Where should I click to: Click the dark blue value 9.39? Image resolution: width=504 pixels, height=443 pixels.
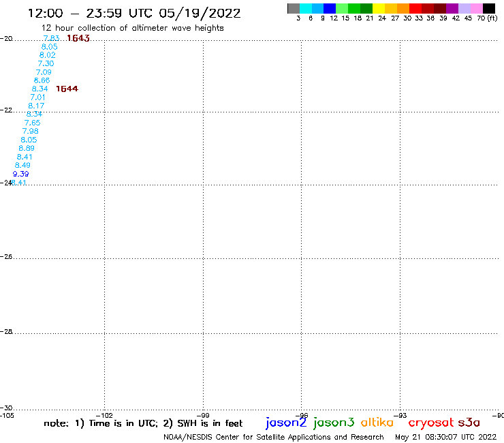click(21, 174)
